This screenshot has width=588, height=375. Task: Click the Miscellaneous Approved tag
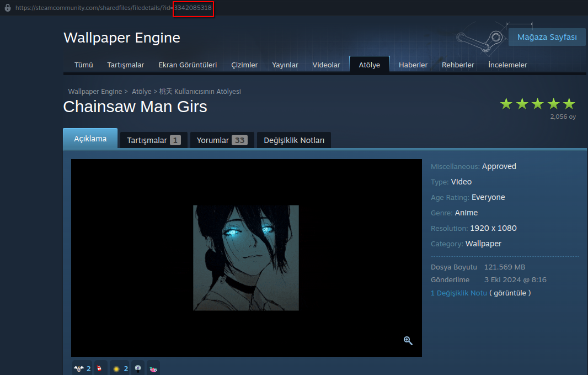[x=499, y=166]
